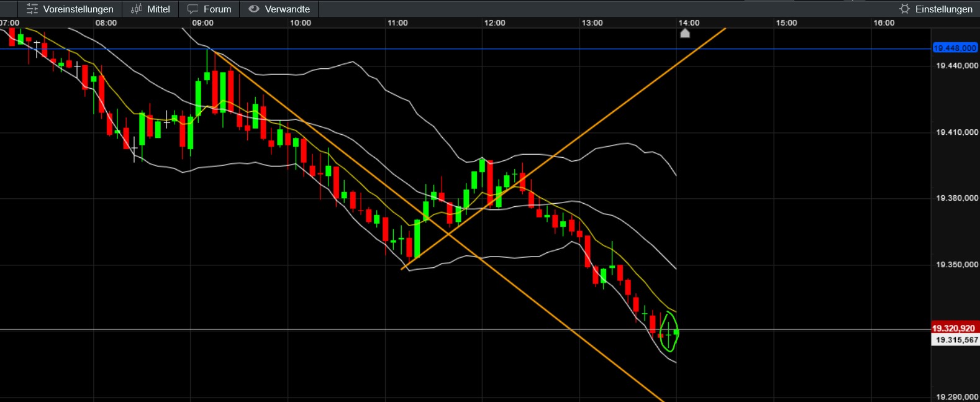Screen dimensions: 980x402
Task: Open the Forum button
Action: (x=209, y=9)
